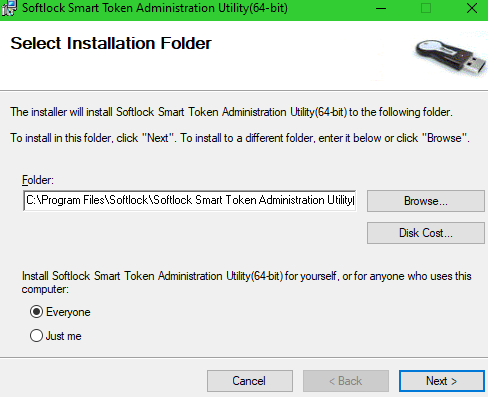
Task: Click inside the Folder path field
Action: coord(190,201)
